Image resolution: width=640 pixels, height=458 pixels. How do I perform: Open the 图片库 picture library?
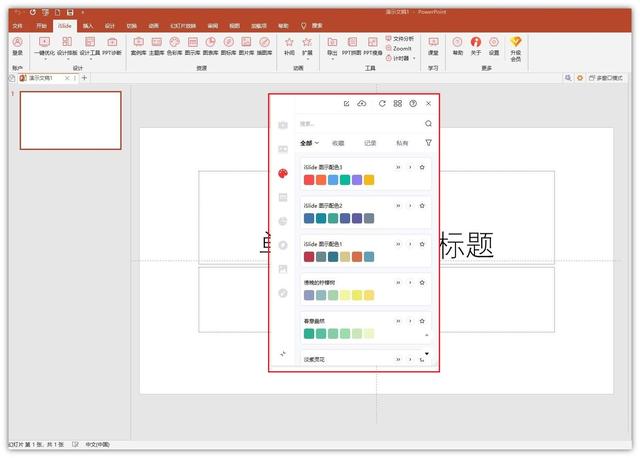pyautogui.click(x=246, y=46)
